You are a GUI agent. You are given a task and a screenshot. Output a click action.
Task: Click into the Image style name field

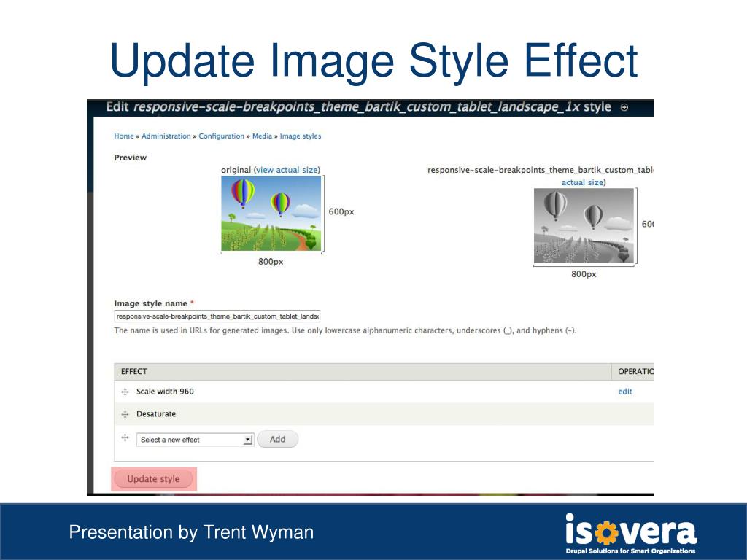tap(217, 316)
